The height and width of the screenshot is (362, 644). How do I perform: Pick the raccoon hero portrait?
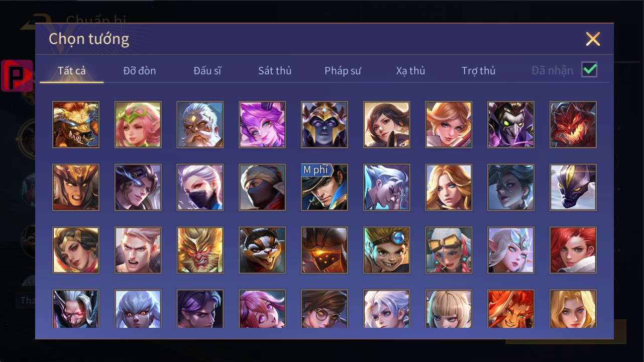[262, 250]
